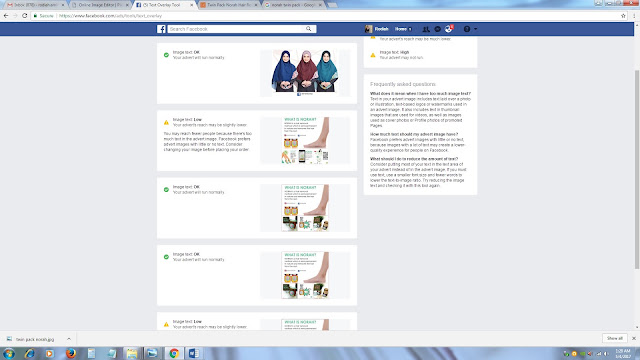Click the third result What Is Norah thumbnail
Image resolution: width=640 pixels, height=360 pixels.
[305, 208]
